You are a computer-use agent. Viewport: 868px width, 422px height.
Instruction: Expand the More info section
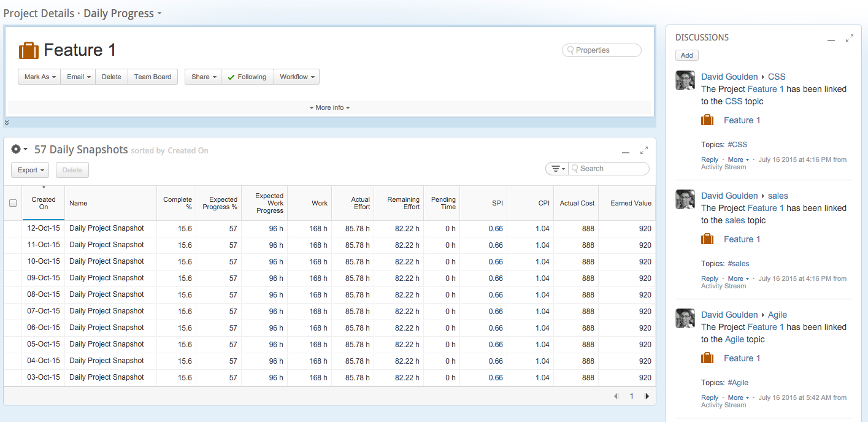[329, 107]
